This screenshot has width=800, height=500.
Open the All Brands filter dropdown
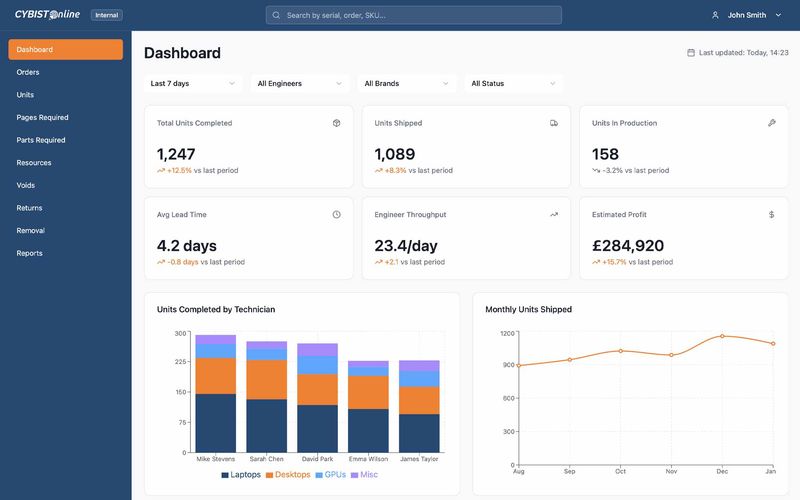click(x=407, y=84)
